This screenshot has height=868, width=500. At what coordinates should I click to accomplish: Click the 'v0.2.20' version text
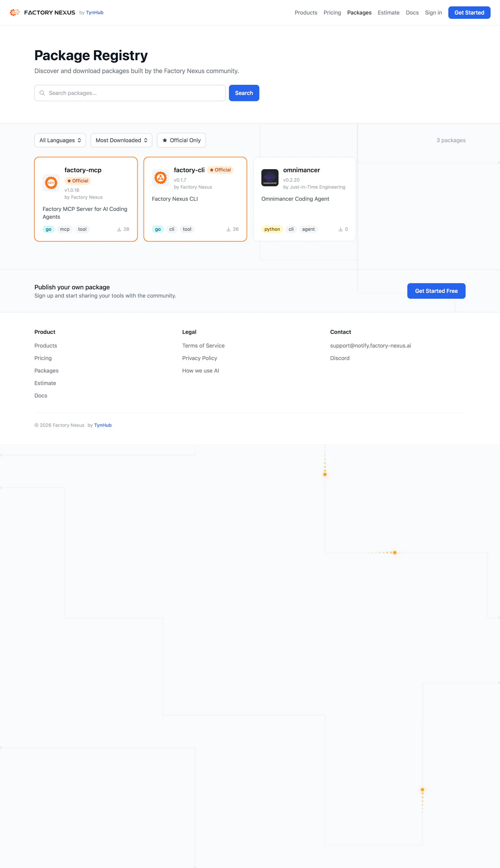pyautogui.click(x=291, y=180)
